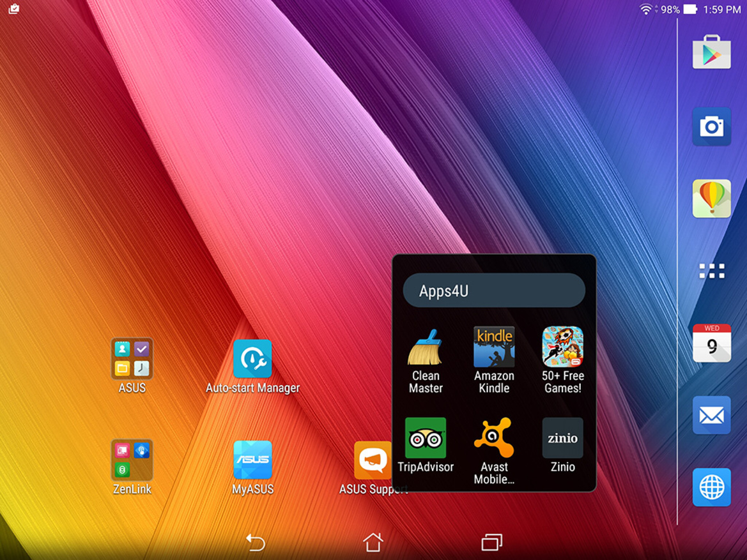Screen dimensions: 747x560
Task: Open Avast Mobile security app
Action: [494, 451]
